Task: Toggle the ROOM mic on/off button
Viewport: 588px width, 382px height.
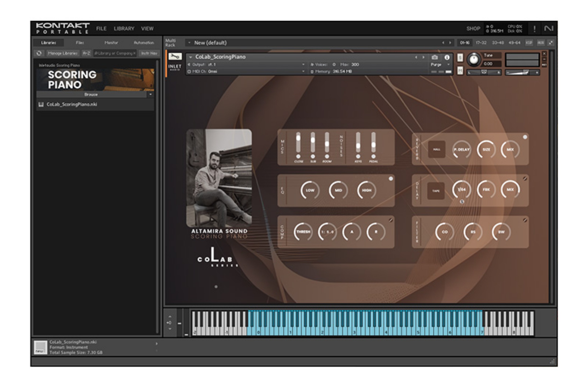Action: pos(327,156)
